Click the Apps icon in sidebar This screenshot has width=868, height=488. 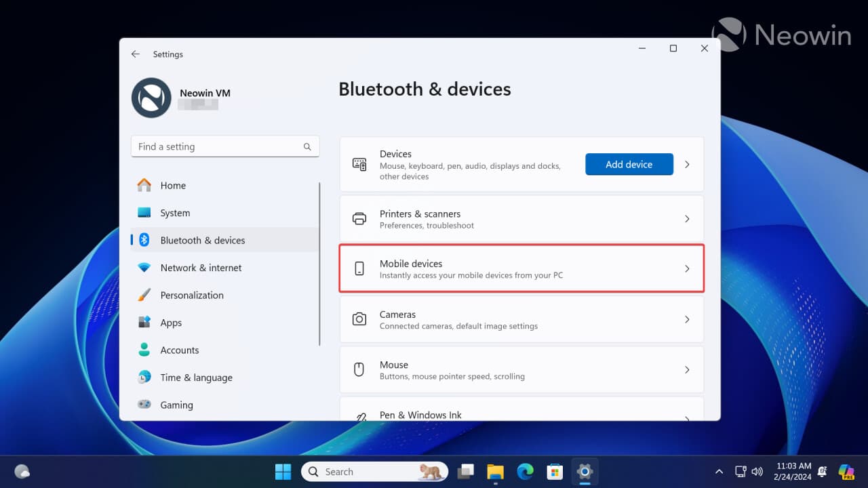(144, 323)
